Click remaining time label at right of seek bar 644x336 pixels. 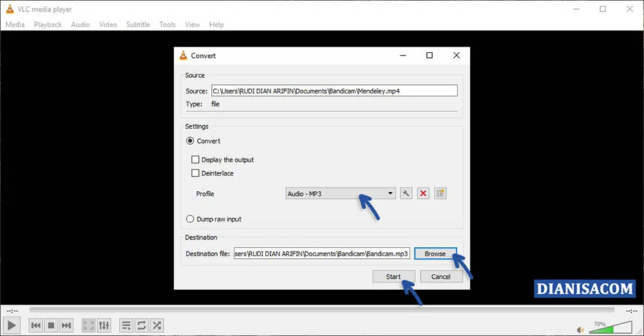(631, 311)
